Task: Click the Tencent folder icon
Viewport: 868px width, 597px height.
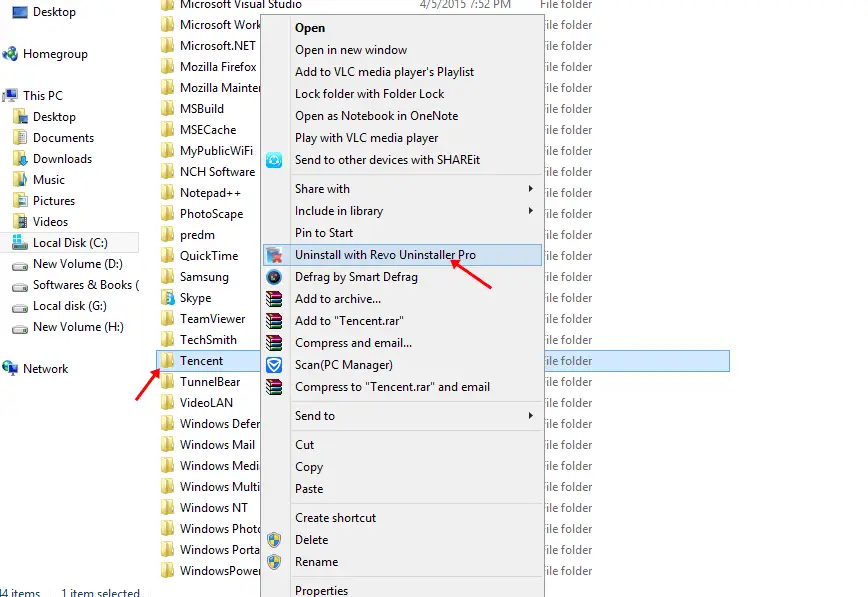Action: pos(167,361)
